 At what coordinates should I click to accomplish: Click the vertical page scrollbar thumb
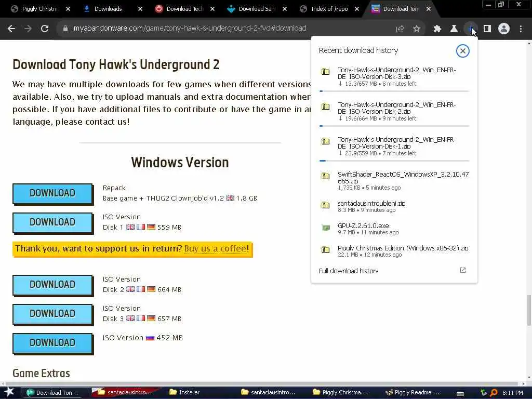529,310
